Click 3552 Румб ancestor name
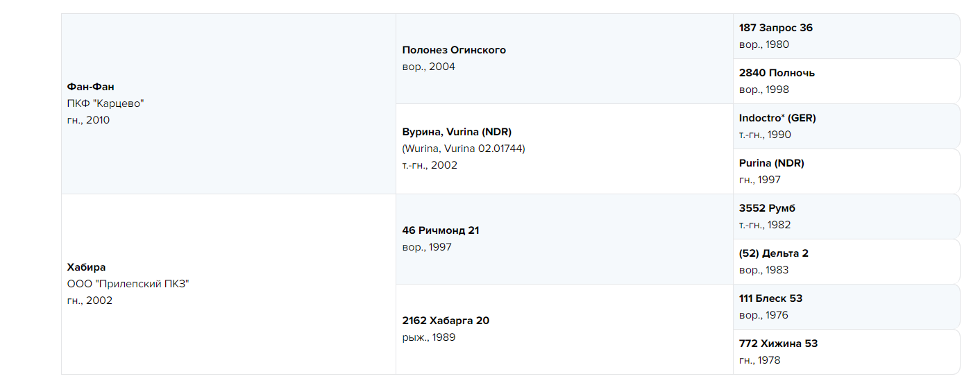The height and width of the screenshot is (390, 980). [767, 208]
